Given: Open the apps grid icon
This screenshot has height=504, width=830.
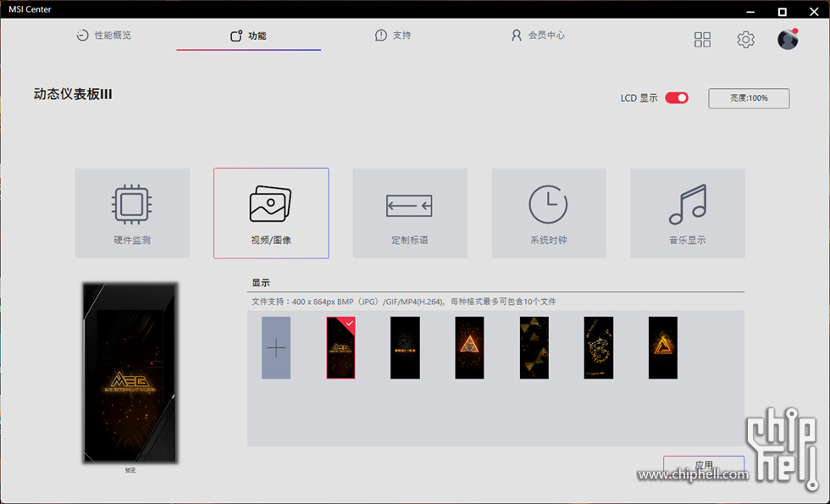Looking at the screenshot, I should (703, 40).
